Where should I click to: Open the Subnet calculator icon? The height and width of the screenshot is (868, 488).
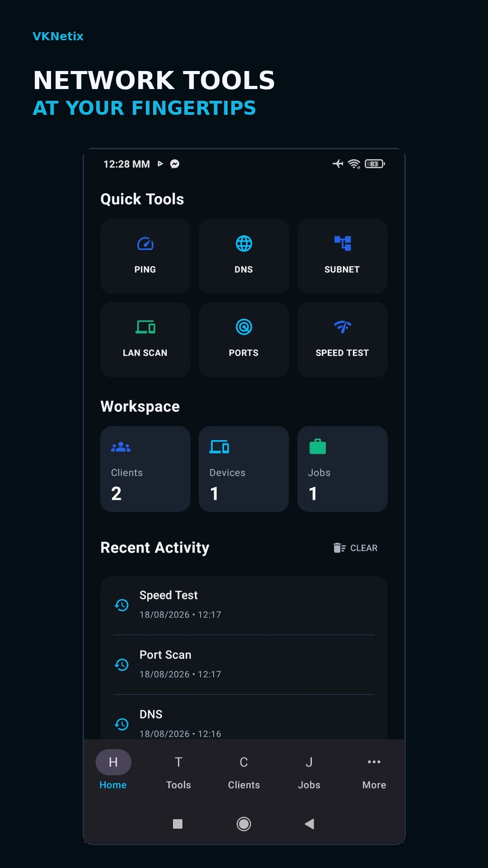pos(342,243)
